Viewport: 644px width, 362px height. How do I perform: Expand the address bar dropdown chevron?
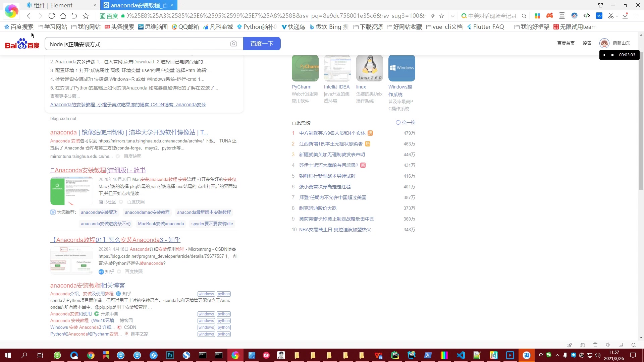point(452,16)
